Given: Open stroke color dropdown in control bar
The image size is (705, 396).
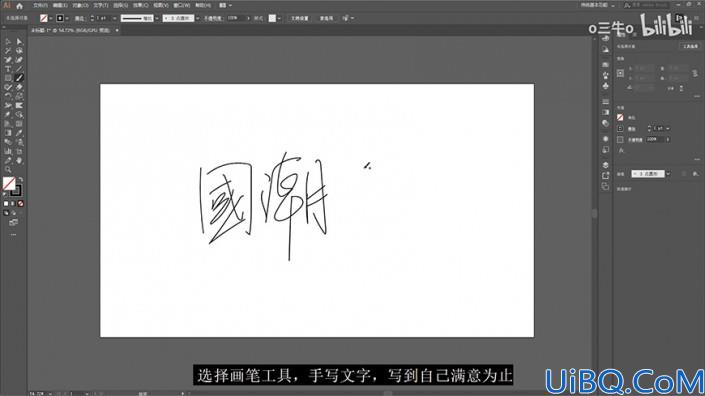Looking at the screenshot, I should tap(67, 18).
